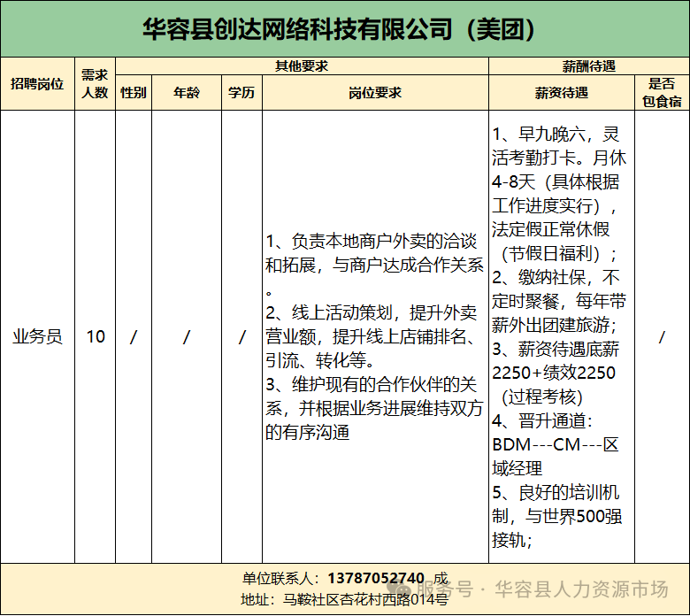Click the salary text 底薪2250+绩效2250

(x=555, y=361)
